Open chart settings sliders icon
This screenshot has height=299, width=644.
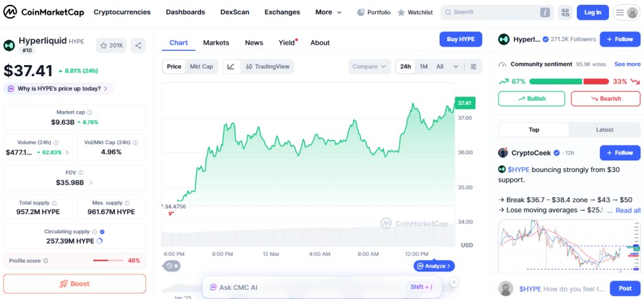(x=473, y=67)
